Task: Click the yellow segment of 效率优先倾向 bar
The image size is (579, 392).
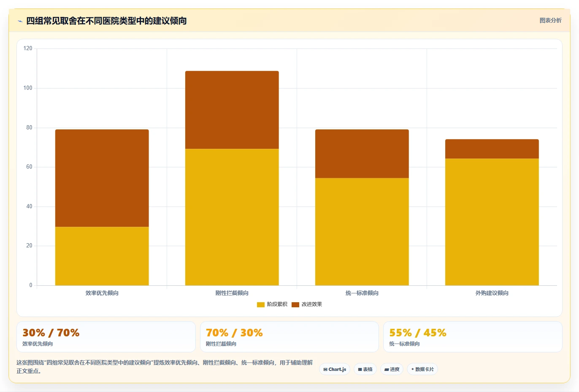Action: click(102, 256)
